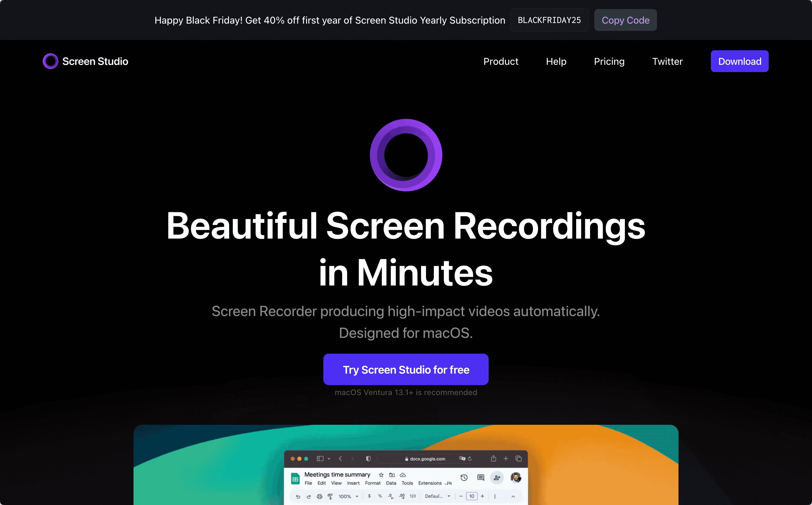Click the paint format roller icon
The image size is (812, 505).
(330, 496)
